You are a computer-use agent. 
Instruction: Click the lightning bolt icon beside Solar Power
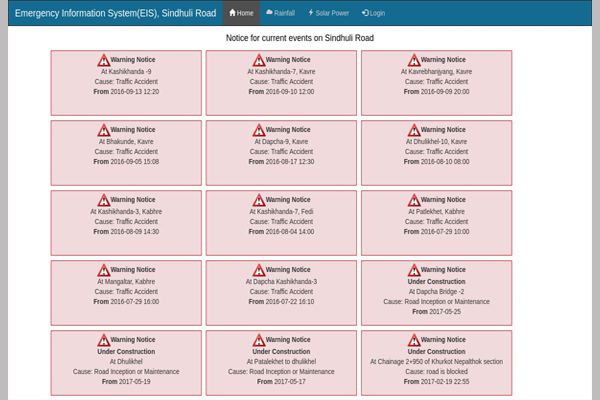click(311, 13)
